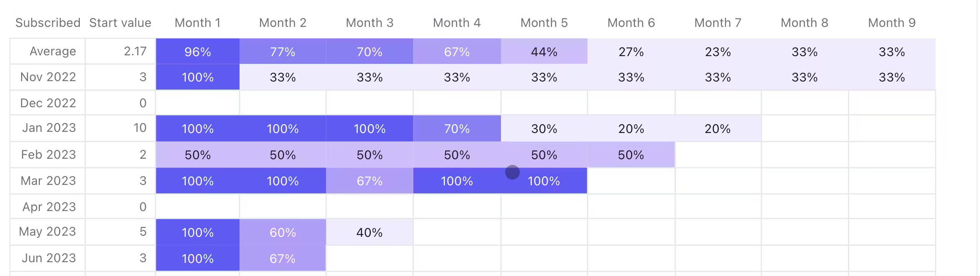Click Average row's 96% Month 1 cell
The width and height of the screenshot is (980, 276).
pyautogui.click(x=198, y=52)
